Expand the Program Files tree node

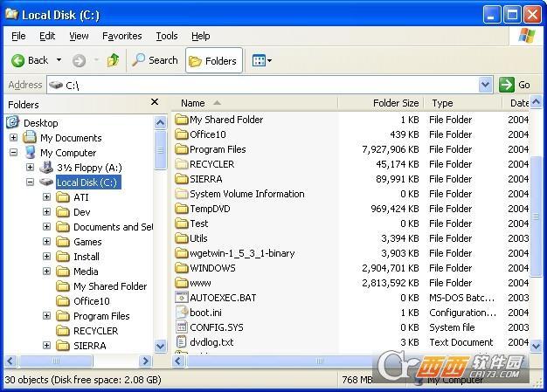(46, 316)
